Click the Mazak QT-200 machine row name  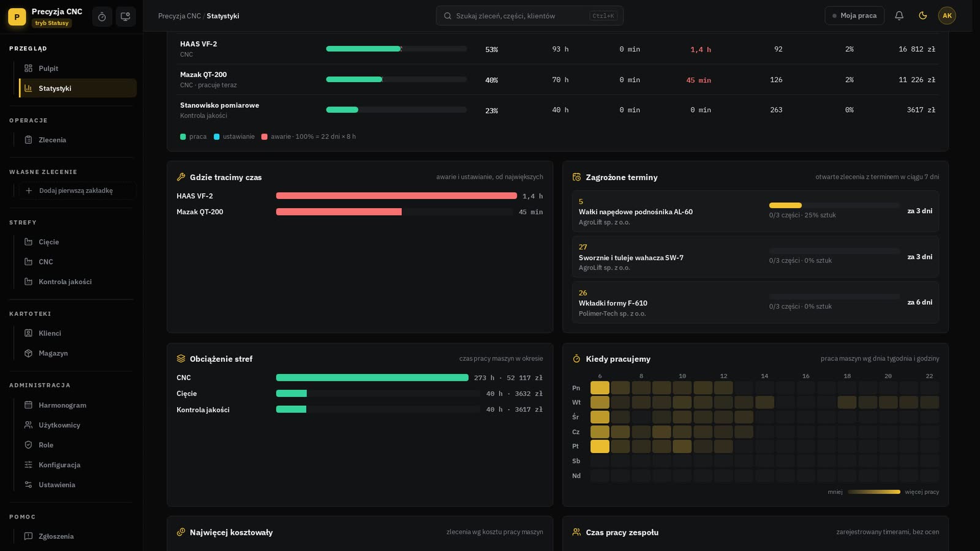tap(203, 75)
